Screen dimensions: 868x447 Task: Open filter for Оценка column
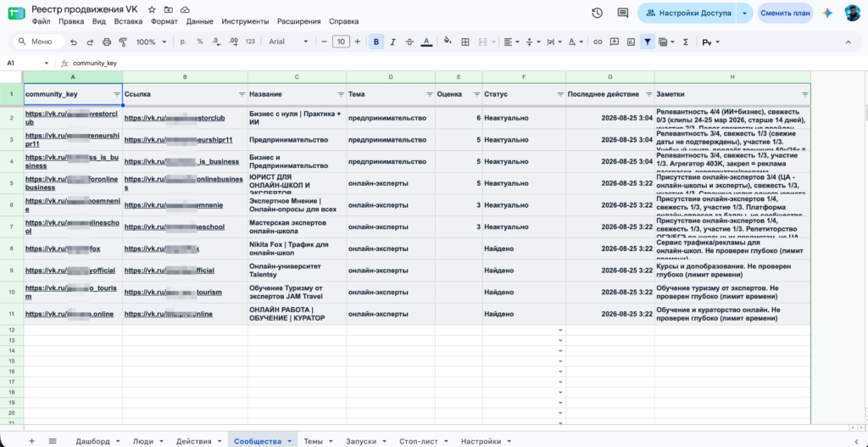tap(476, 94)
